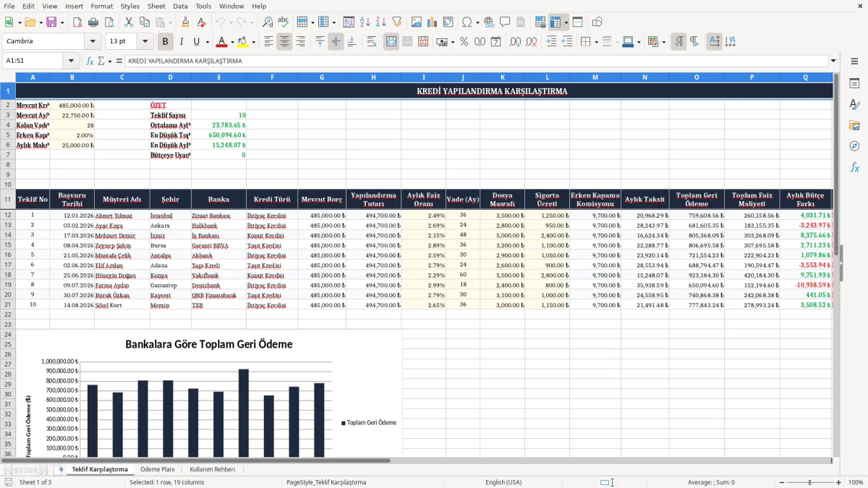Click the zoom slider in status bar
Image resolution: width=868 pixels, height=488 pixels.
tap(809, 482)
